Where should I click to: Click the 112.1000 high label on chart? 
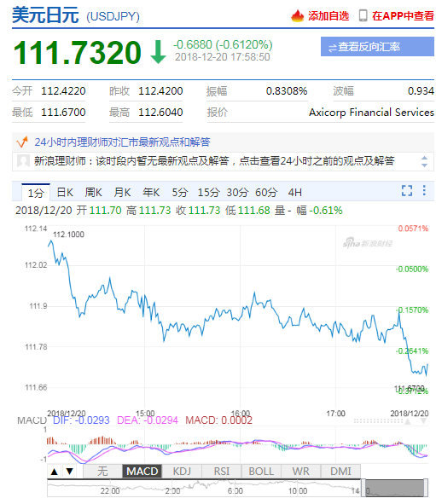(x=68, y=235)
